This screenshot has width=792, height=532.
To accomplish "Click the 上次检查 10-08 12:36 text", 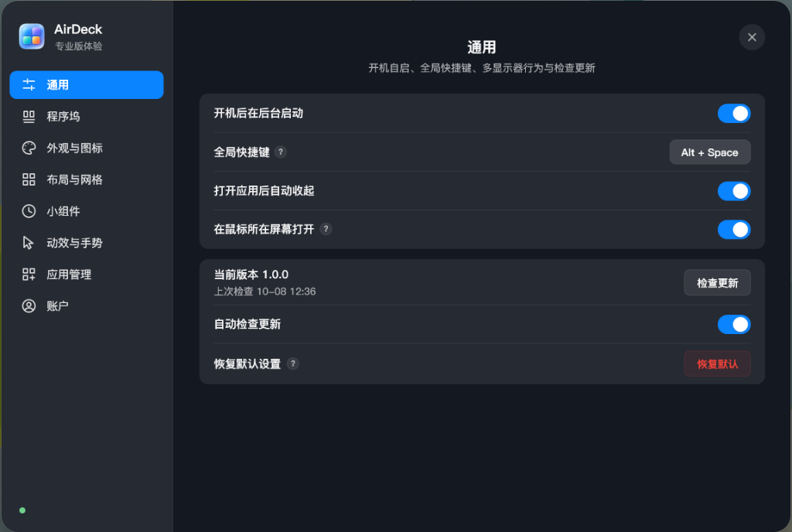I will pyautogui.click(x=265, y=292).
